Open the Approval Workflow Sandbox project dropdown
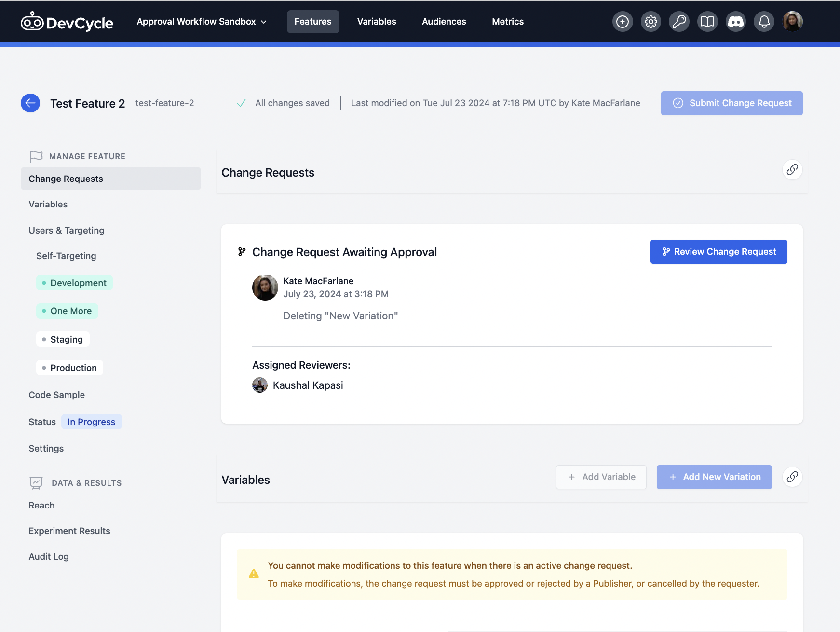The height and width of the screenshot is (632, 840). pyautogui.click(x=201, y=21)
